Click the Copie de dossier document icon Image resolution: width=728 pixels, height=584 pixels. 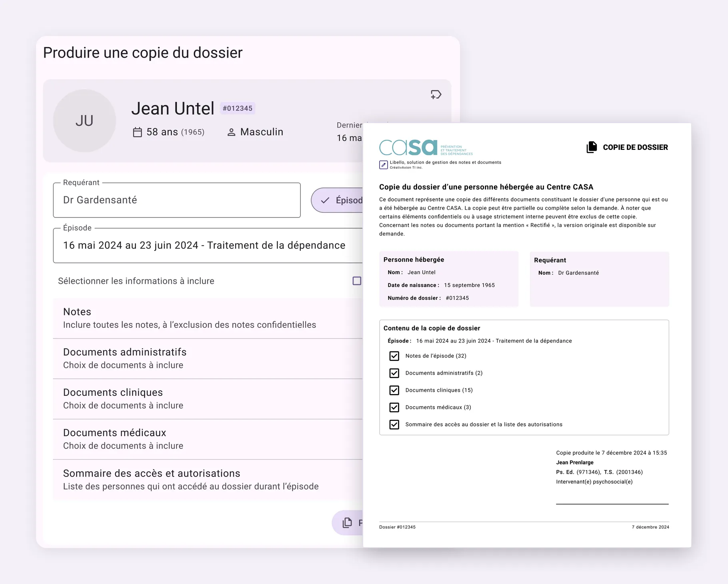coord(592,147)
